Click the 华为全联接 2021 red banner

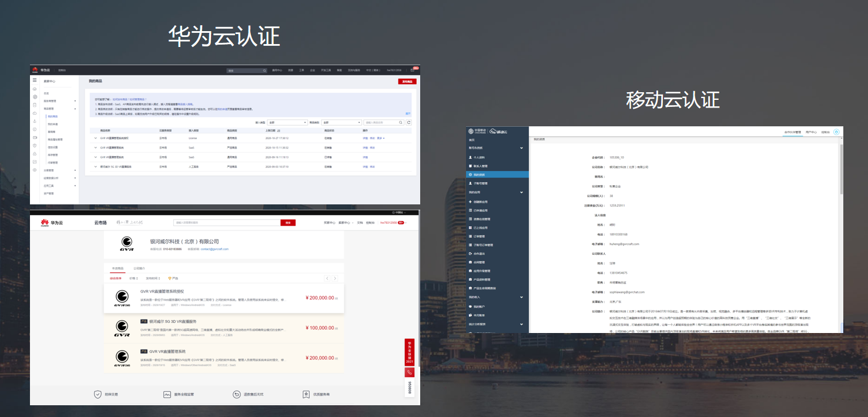pos(410,352)
